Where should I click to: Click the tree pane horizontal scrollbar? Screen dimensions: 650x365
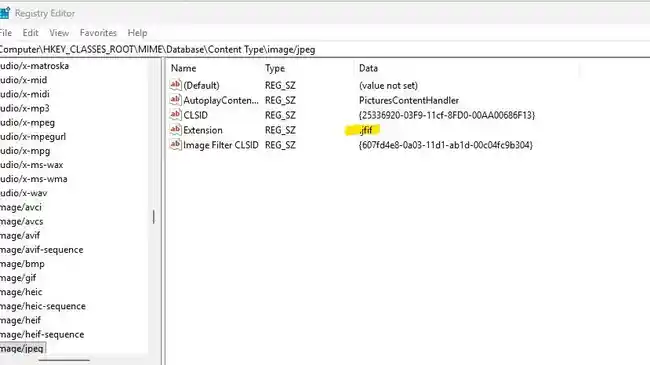(x=63, y=361)
